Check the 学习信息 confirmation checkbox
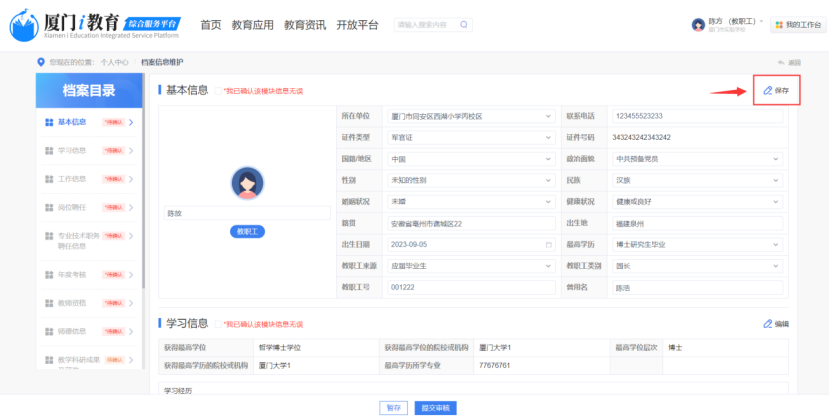The image size is (829, 419). pyautogui.click(x=218, y=324)
